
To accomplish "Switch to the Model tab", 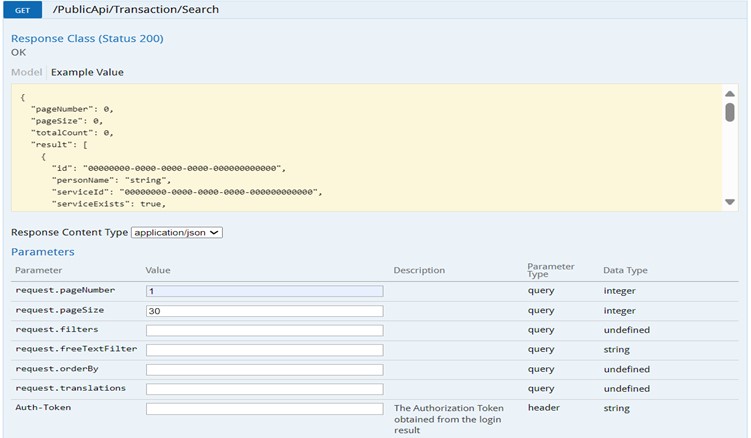I will pos(27,72).
